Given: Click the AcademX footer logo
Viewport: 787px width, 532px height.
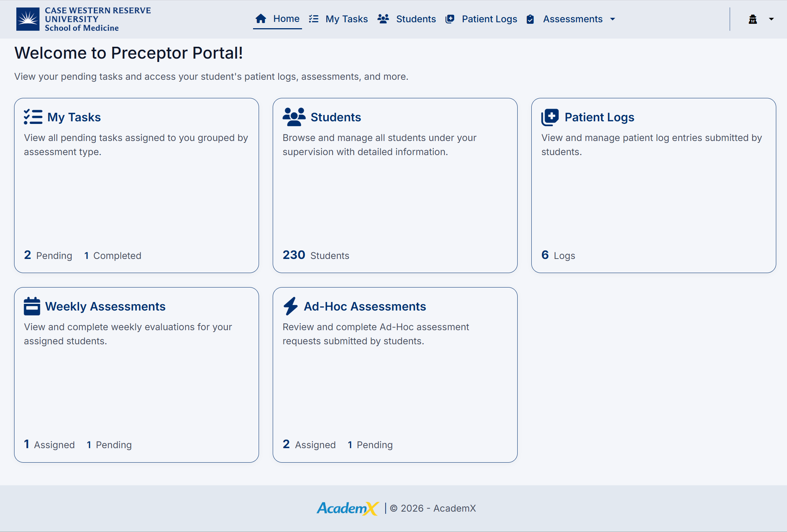Looking at the screenshot, I should [347, 508].
